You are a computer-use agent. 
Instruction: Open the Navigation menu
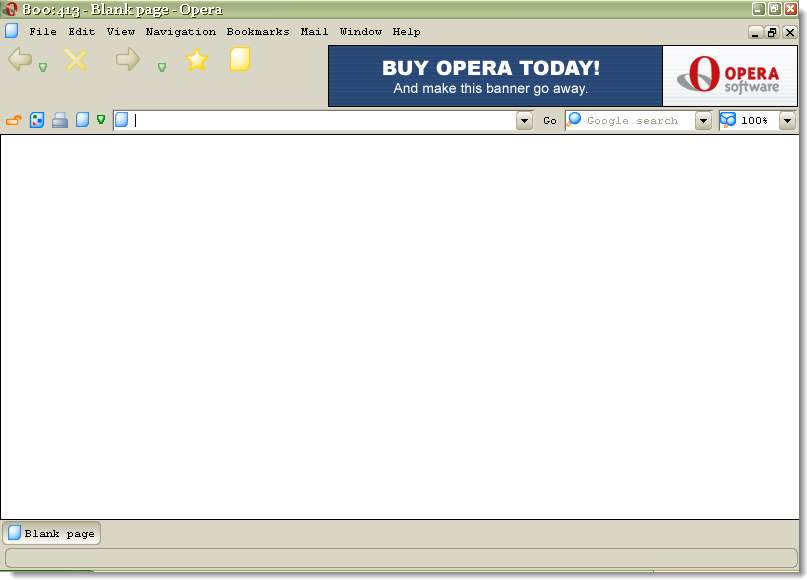tap(181, 31)
